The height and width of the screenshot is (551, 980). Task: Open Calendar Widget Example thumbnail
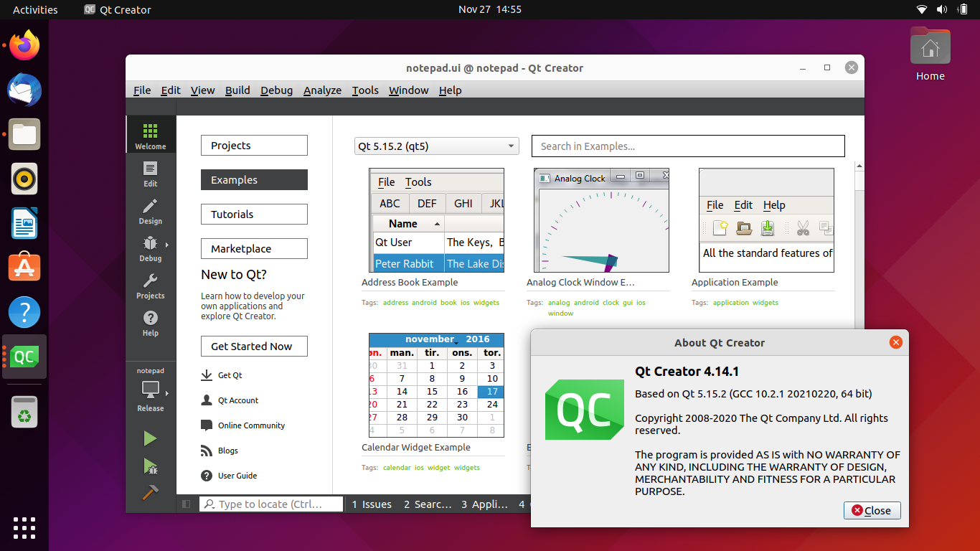[436, 385]
